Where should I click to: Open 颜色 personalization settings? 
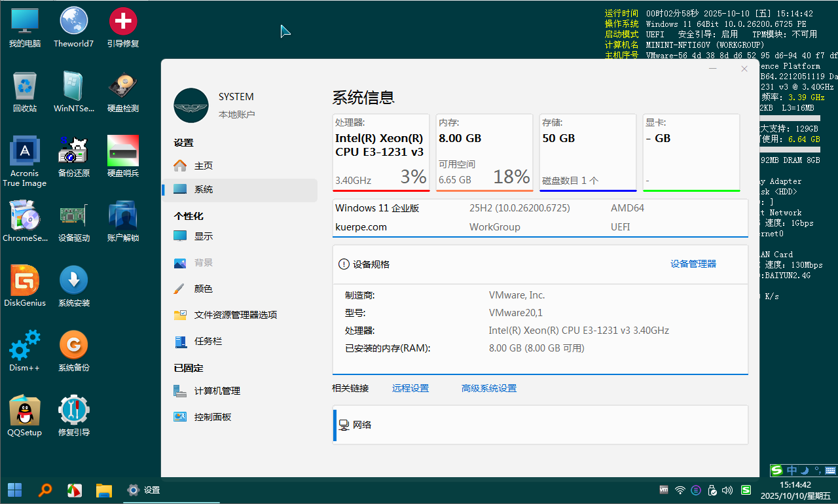(x=203, y=289)
